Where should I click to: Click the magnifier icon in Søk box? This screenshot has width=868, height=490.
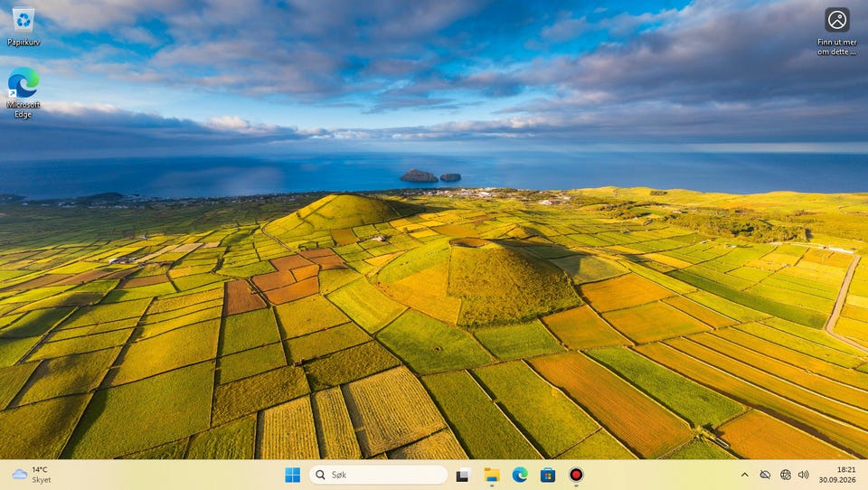click(320, 475)
